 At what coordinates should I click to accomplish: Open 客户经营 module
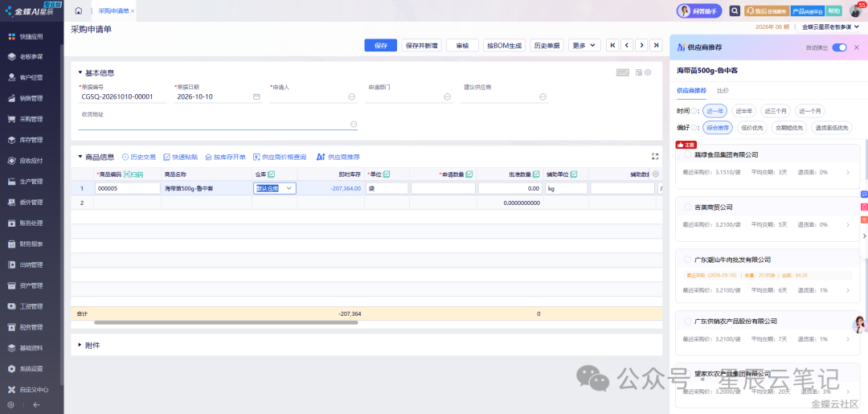(32, 77)
